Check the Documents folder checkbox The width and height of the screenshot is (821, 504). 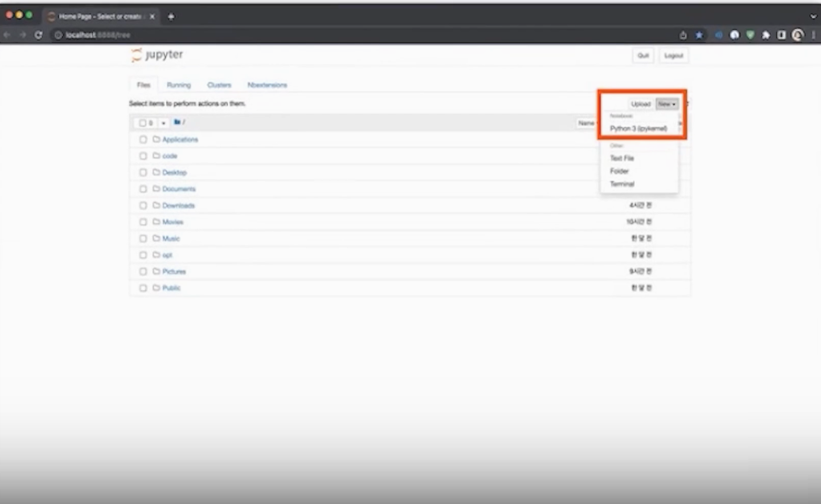click(x=143, y=189)
